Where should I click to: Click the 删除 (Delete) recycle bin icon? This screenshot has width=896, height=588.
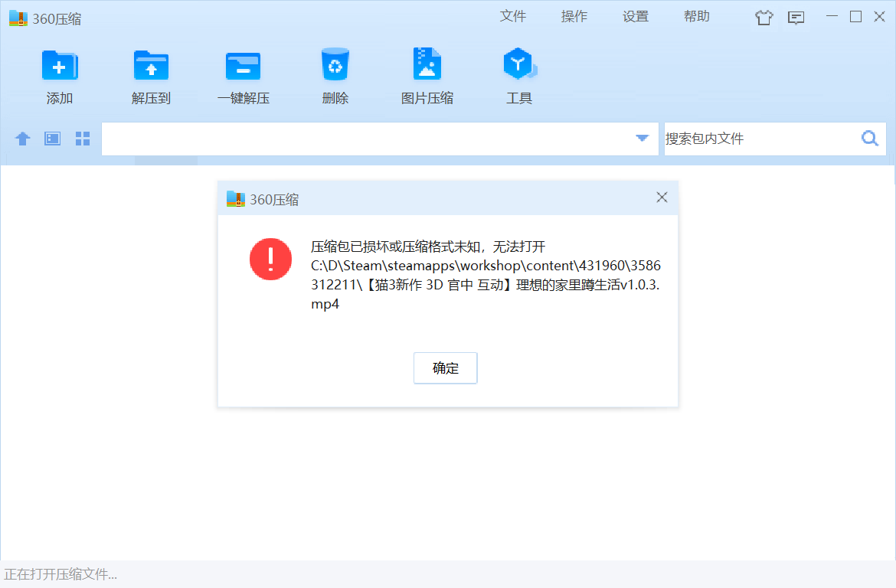click(x=335, y=65)
